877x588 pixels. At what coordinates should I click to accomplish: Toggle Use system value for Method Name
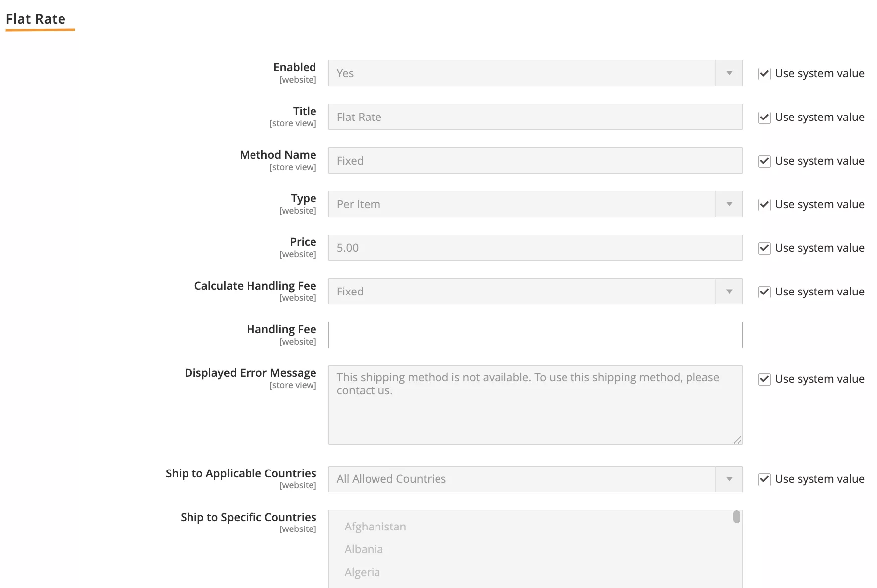pos(764,161)
